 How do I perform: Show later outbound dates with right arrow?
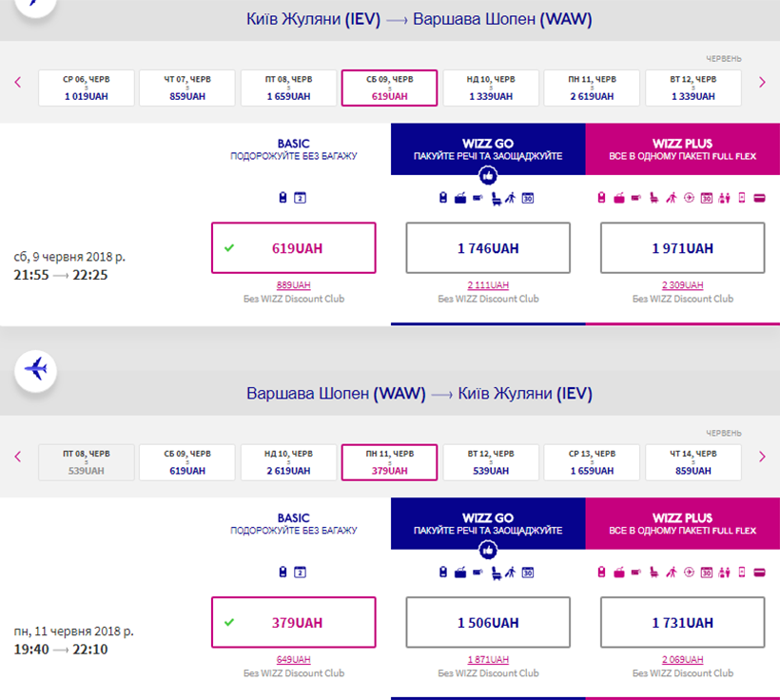[761, 83]
